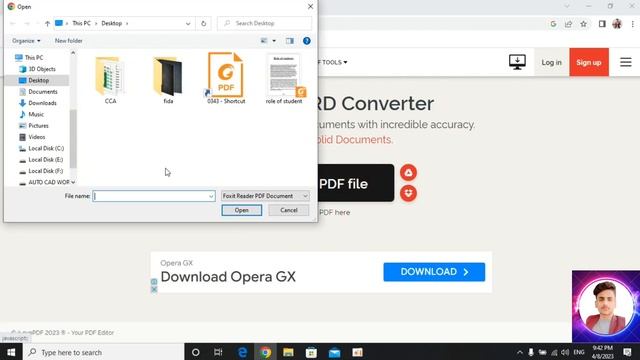This screenshot has width=640, height=360.
Task: Change the view layout icon
Action: [264, 41]
